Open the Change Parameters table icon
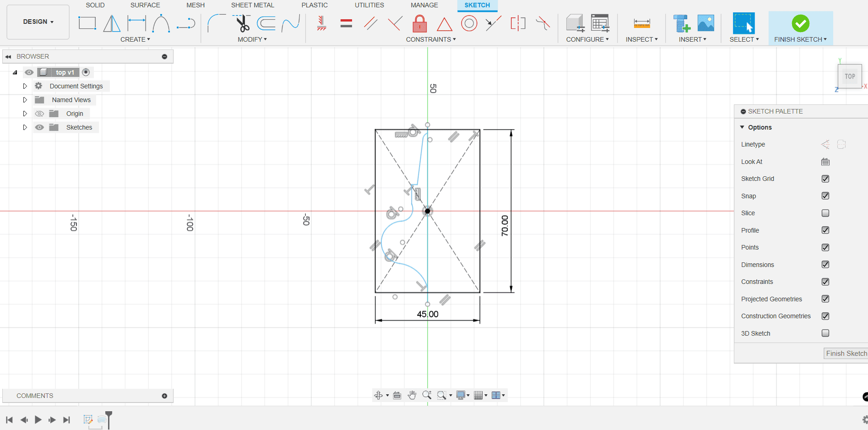This screenshot has height=430, width=868. tap(600, 23)
